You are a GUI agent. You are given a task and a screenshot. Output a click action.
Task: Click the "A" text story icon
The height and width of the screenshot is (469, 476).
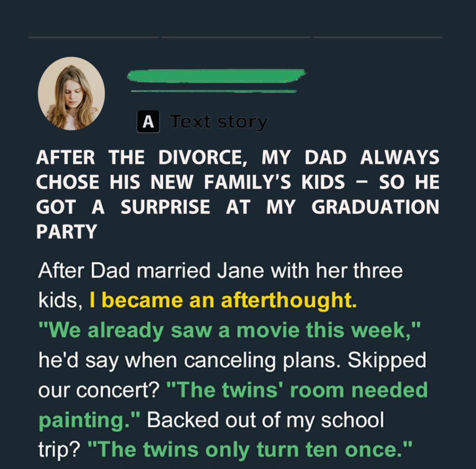148,122
